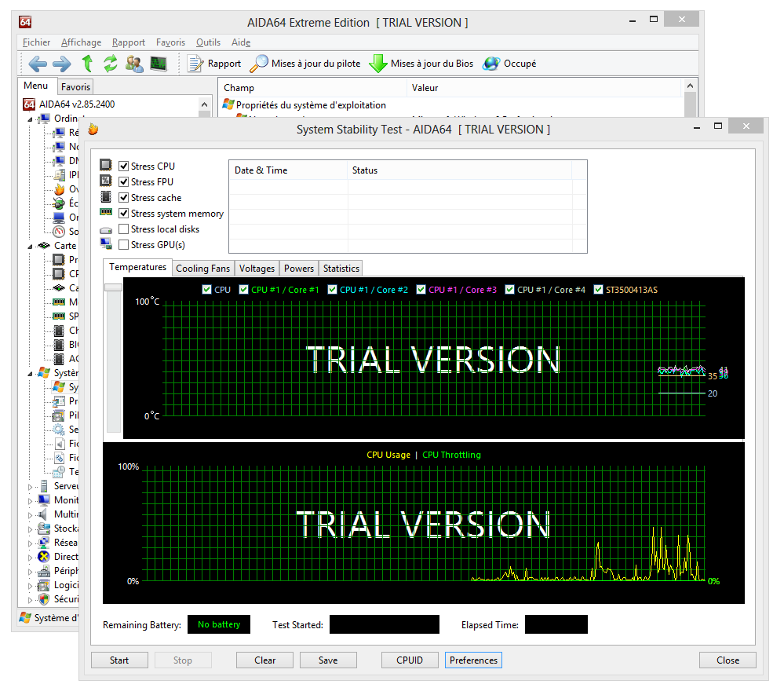Toggle ST3500413AS graph checkbox
The width and height of the screenshot is (784, 695).
[598, 290]
